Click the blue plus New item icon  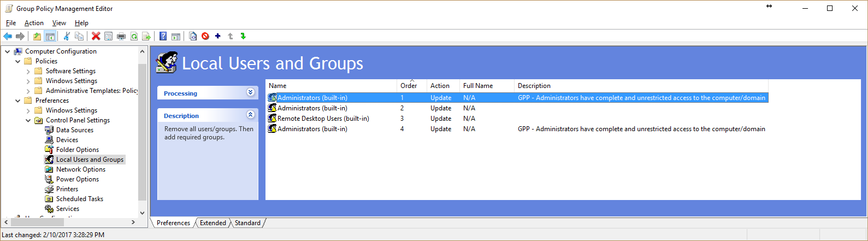pyautogui.click(x=218, y=36)
